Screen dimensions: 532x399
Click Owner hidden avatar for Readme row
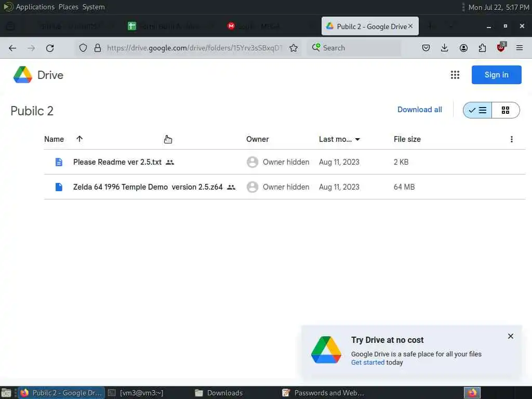click(x=252, y=162)
